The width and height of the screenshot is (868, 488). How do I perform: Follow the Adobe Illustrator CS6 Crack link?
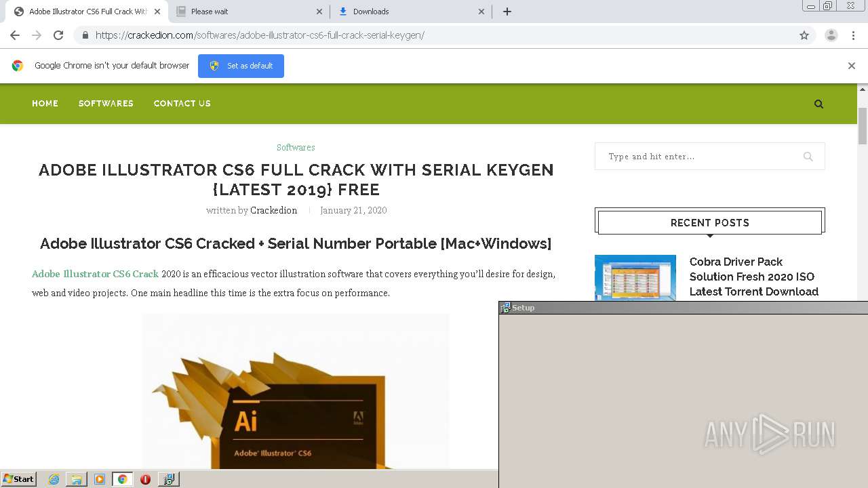(x=95, y=274)
